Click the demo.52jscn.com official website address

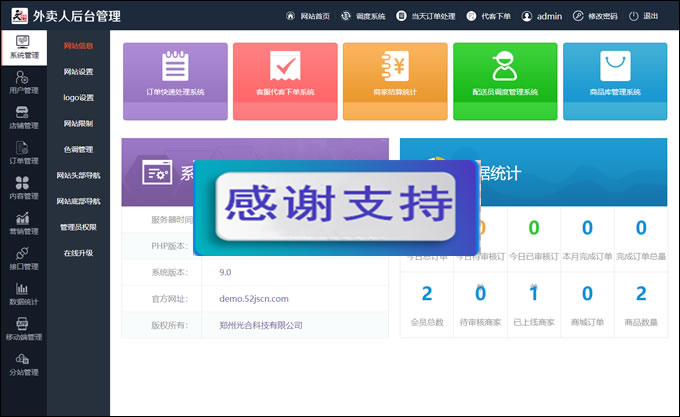tap(253, 298)
